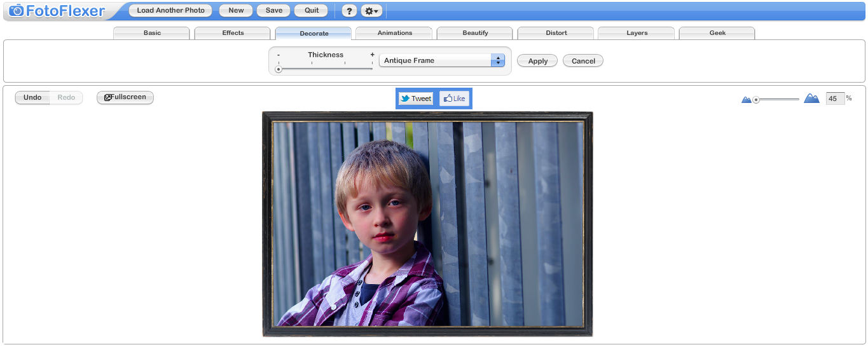This screenshot has height=347, width=868.
Task: Open the Geek tab
Action: [x=717, y=33]
